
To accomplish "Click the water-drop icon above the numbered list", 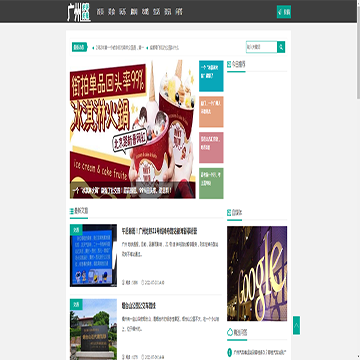I will (x=230, y=332).
